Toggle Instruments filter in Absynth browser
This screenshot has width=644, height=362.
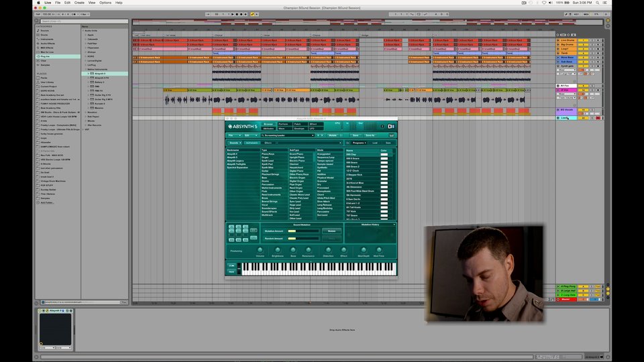[x=252, y=143]
